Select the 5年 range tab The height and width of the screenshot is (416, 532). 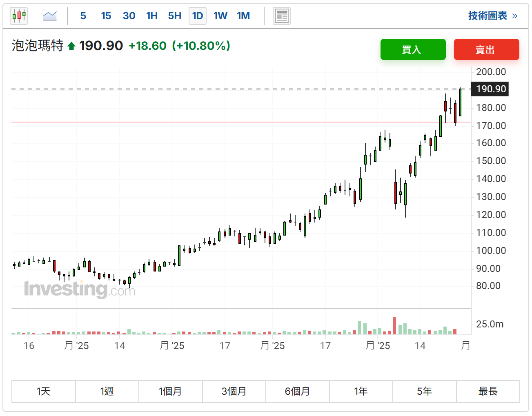pos(425,392)
